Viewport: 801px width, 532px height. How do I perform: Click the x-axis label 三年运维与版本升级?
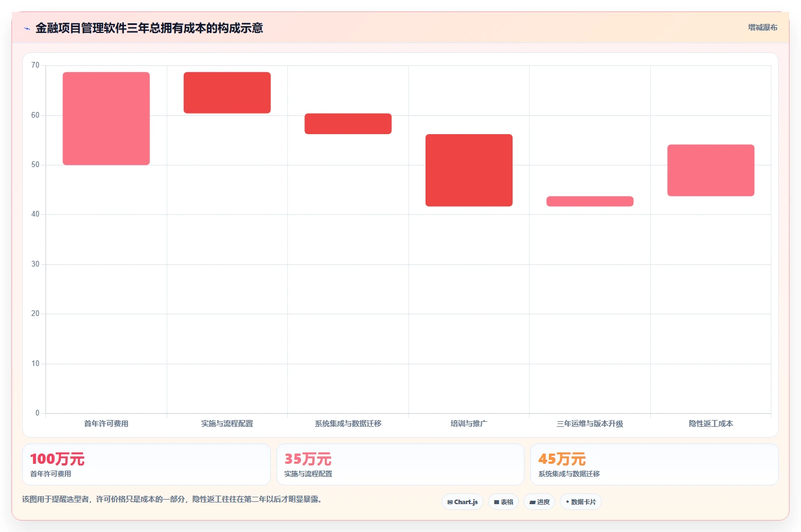click(590, 423)
